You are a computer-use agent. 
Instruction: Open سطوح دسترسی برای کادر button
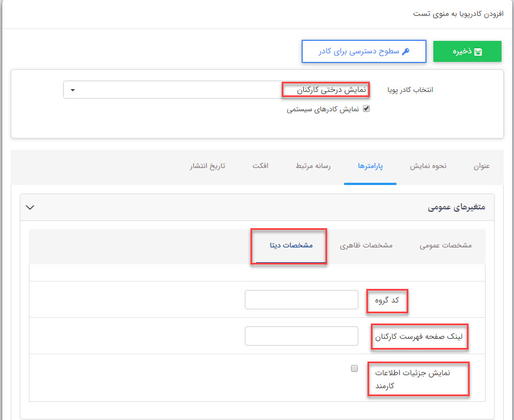pos(363,51)
